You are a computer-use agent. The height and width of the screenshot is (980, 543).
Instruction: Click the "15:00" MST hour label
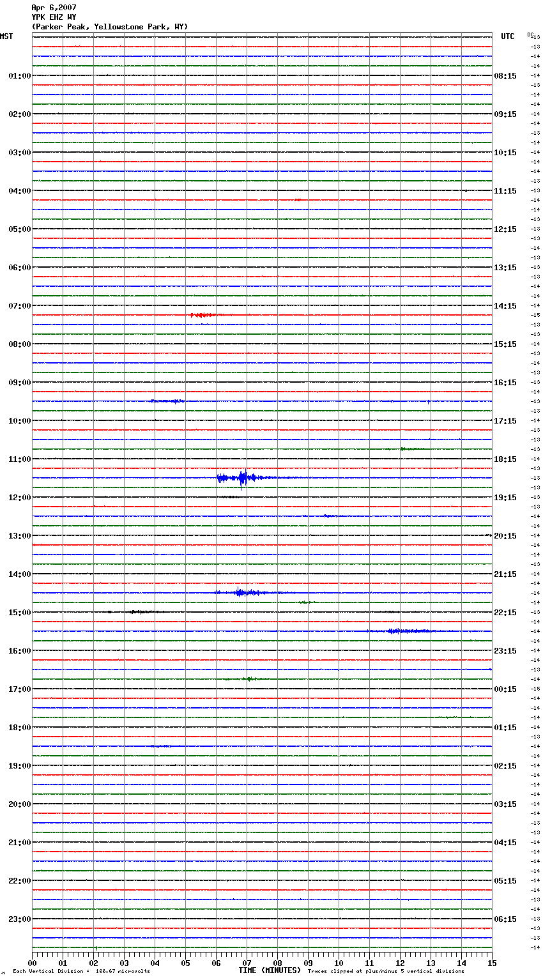(20, 613)
